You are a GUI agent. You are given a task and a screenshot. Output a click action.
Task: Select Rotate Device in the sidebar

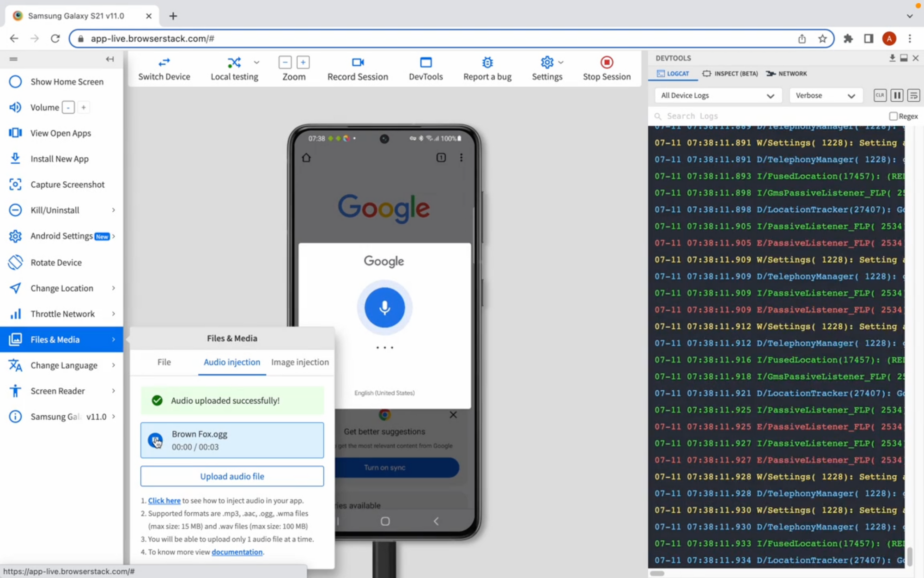point(56,262)
